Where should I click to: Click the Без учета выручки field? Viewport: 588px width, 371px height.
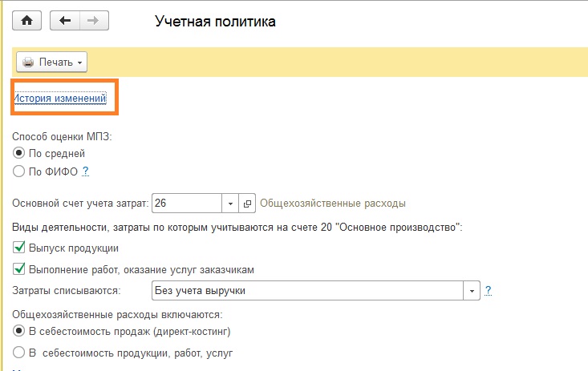(307, 291)
